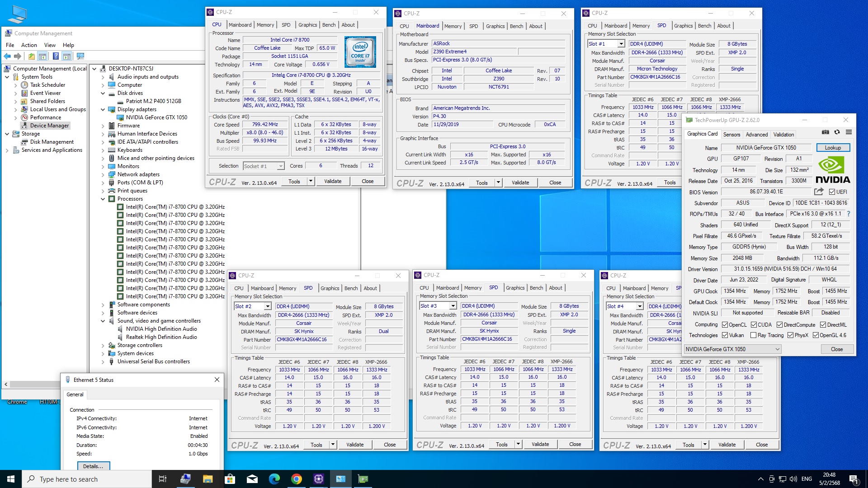Click the NVIDIA logo in GPU-Z
868x488 pixels.
coord(833,169)
